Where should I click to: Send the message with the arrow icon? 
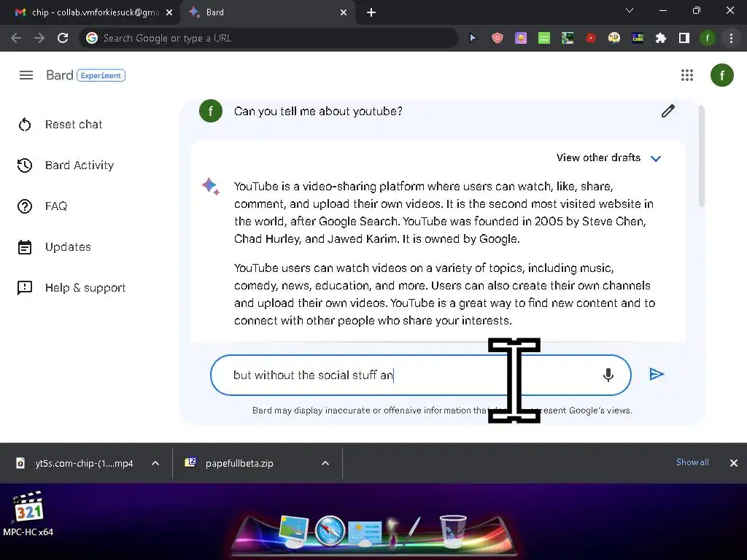coord(657,374)
